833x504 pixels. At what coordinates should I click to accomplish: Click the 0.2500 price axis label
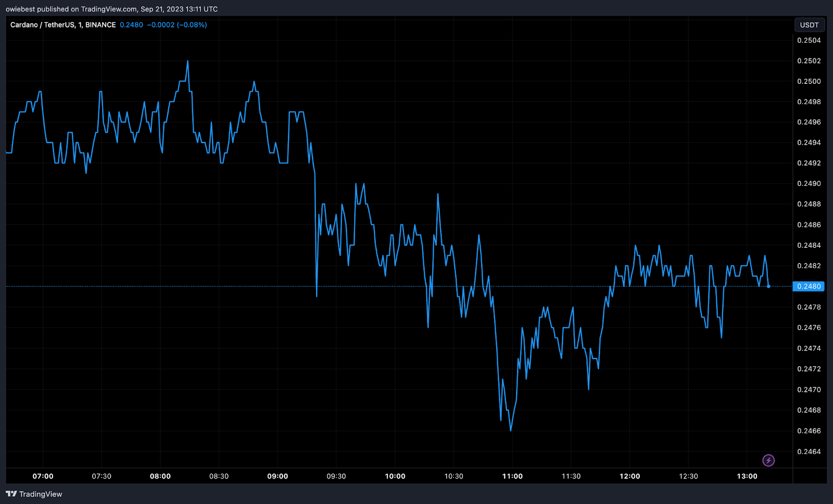tap(809, 81)
